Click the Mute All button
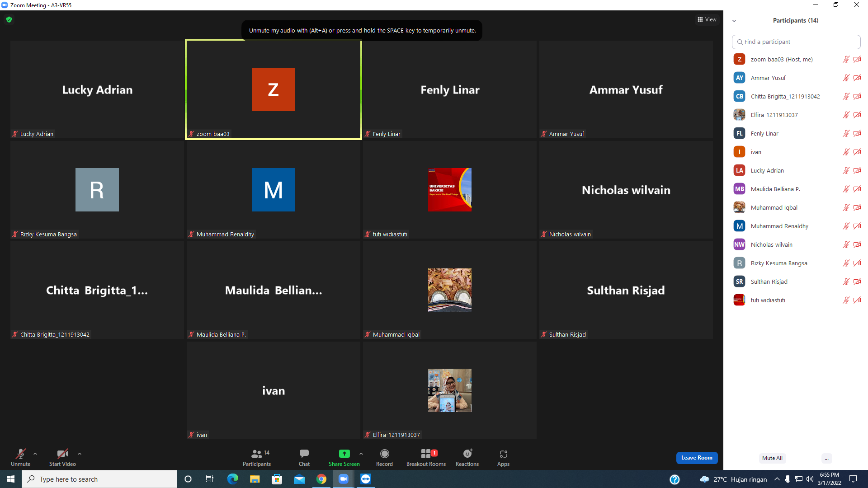868x488 pixels. [x=772, y=458]
